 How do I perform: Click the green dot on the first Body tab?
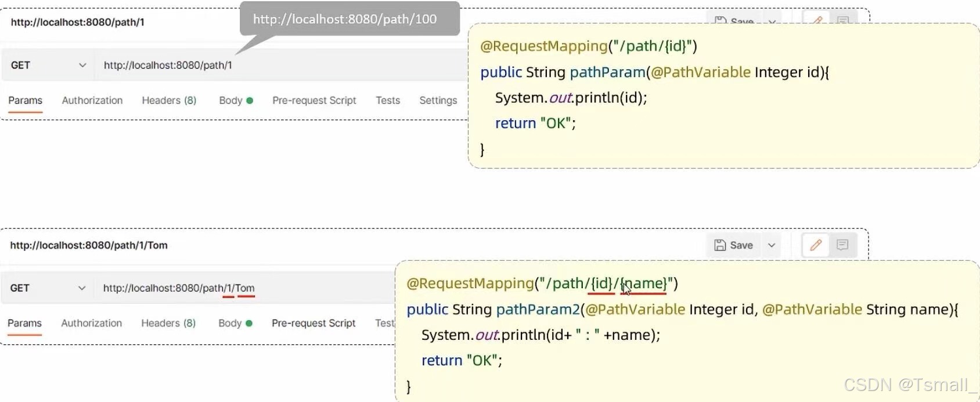pyautogui.click(x=251, y=99)
